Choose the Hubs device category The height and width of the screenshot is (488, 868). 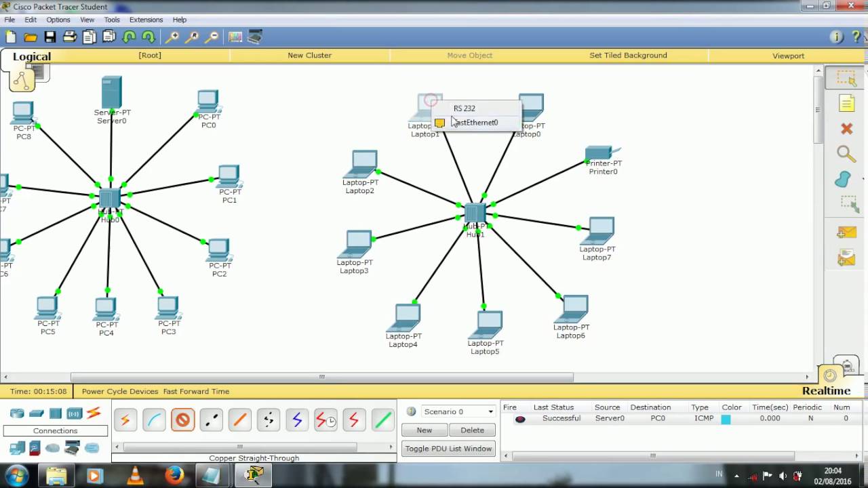point(56,413)
